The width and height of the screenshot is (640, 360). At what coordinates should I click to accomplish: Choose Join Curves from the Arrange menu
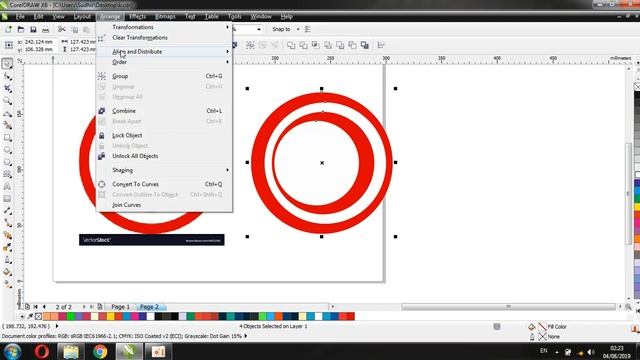(164, 205)
